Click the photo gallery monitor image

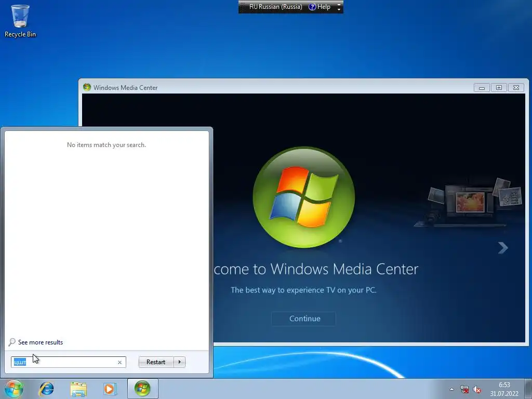pos(470,202)
